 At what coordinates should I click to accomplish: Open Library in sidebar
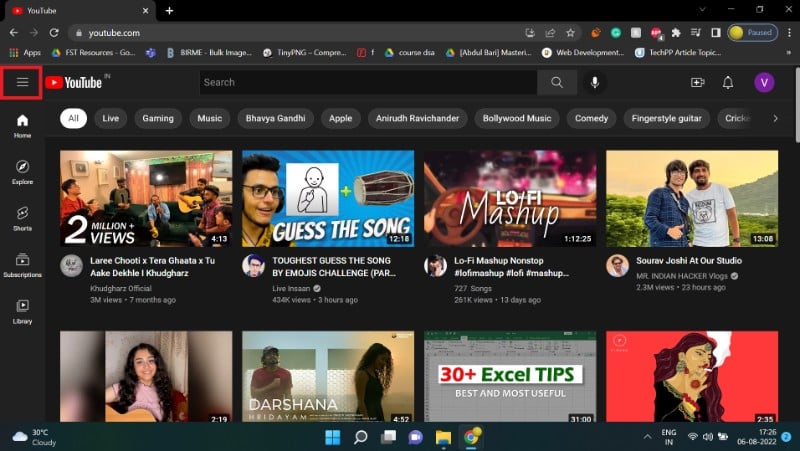point(22,312)
